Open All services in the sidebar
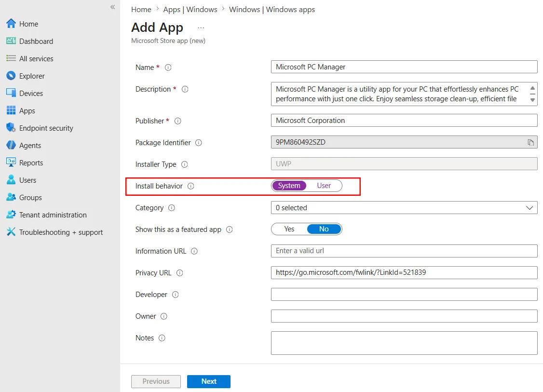The image size is (543, 392). (36, 58)
